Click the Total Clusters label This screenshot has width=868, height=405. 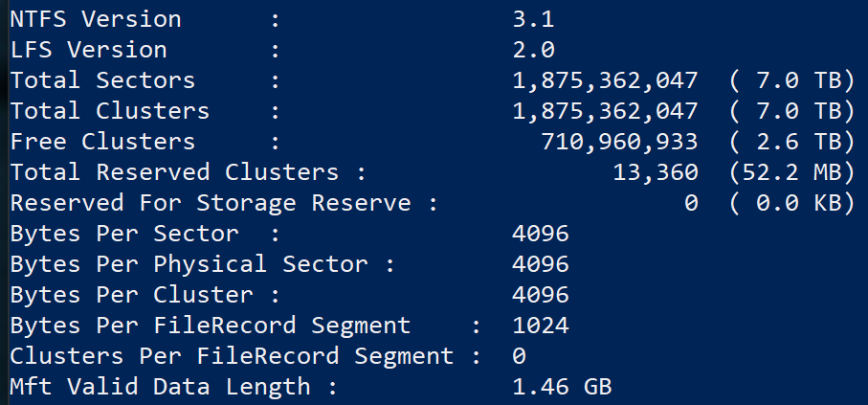(110, 110)
